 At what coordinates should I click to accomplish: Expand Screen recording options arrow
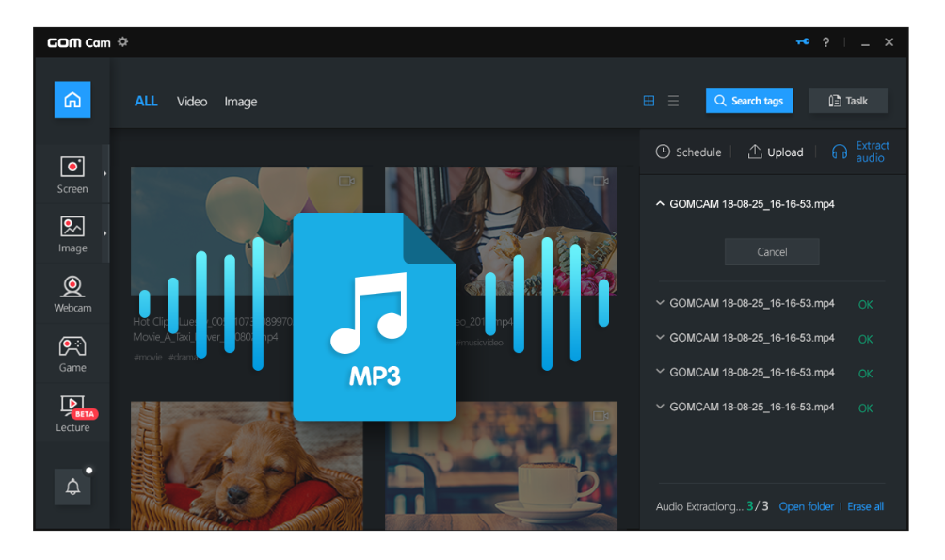(x=105, y=173)
